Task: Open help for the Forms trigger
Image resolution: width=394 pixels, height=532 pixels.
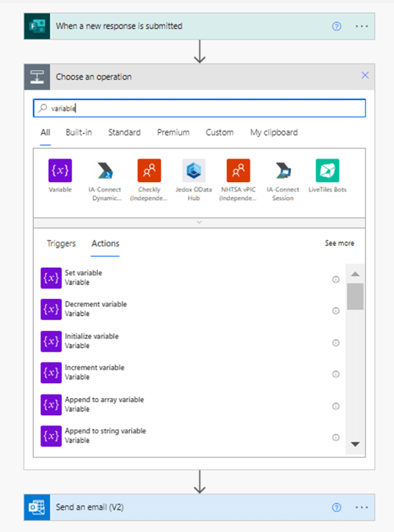Action: 336,26
